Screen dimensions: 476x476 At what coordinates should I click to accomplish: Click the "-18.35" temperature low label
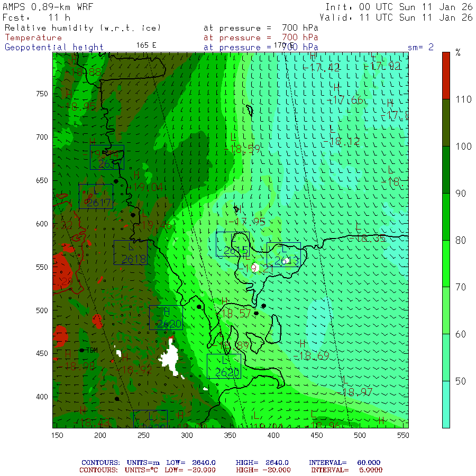(368, 238)
